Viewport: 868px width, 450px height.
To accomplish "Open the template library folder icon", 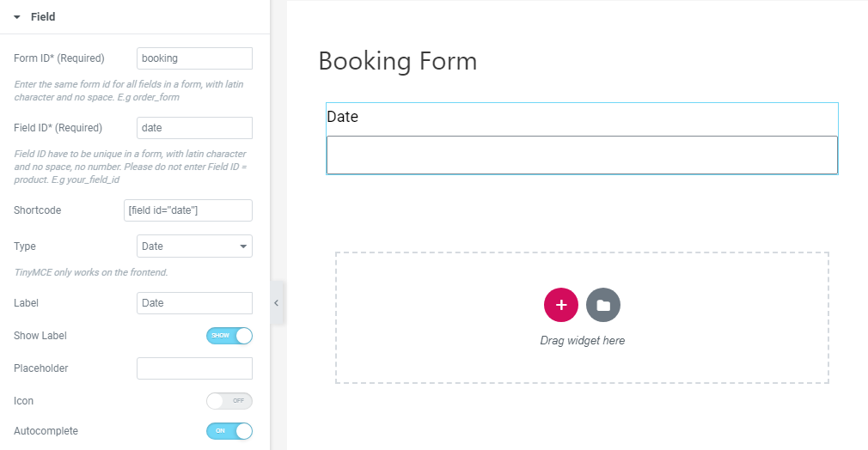I will (x=603, y=305).
